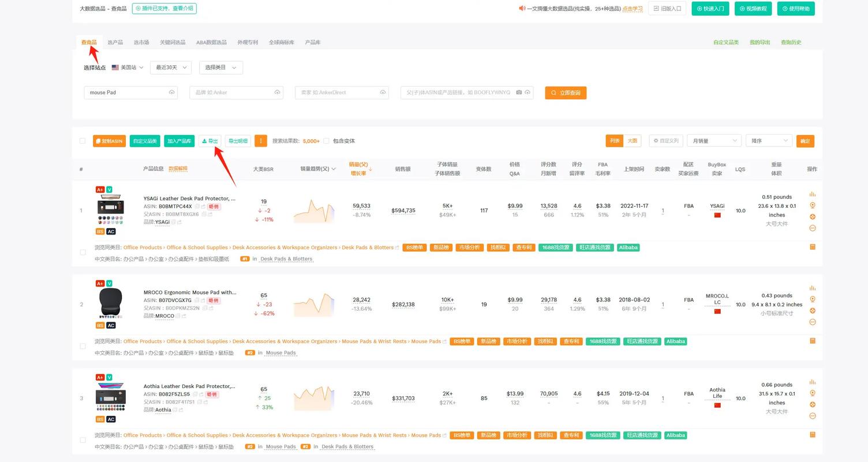This screenshot has width=868, height=462.
Task: Select the YSAGi product row checkbox
Action: (x=83, y=252)
